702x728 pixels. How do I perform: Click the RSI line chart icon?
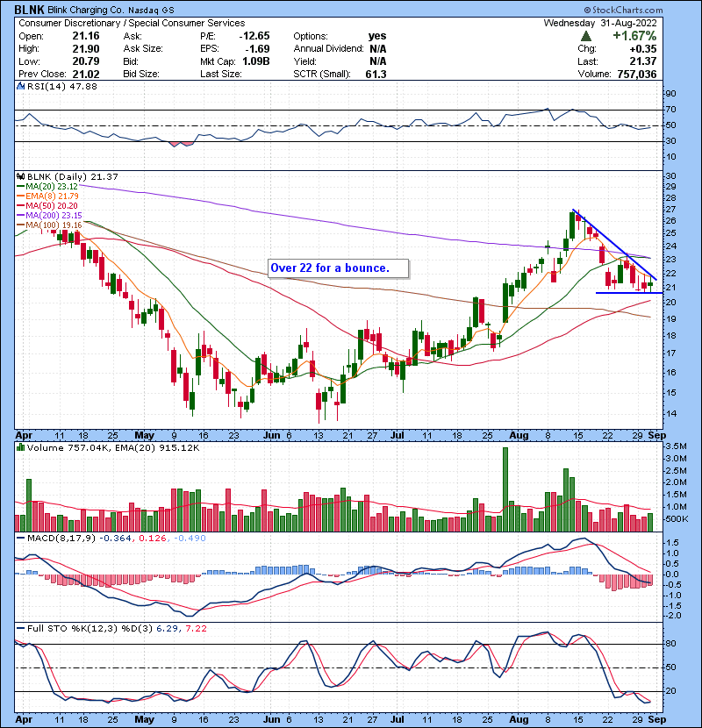[x=20, y=86]
